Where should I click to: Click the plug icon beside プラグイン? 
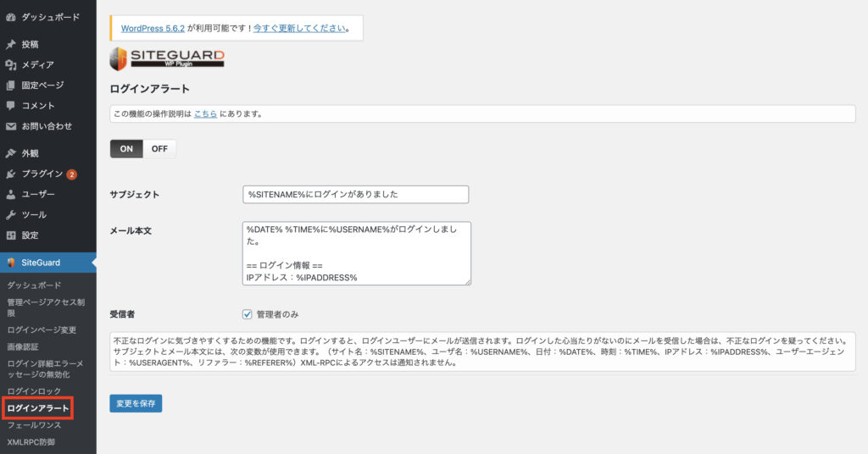click(x=10, y=174)
